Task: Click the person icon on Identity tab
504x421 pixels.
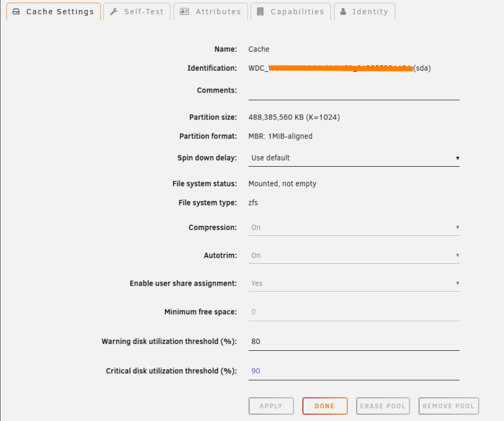Action: pos(343,12)
